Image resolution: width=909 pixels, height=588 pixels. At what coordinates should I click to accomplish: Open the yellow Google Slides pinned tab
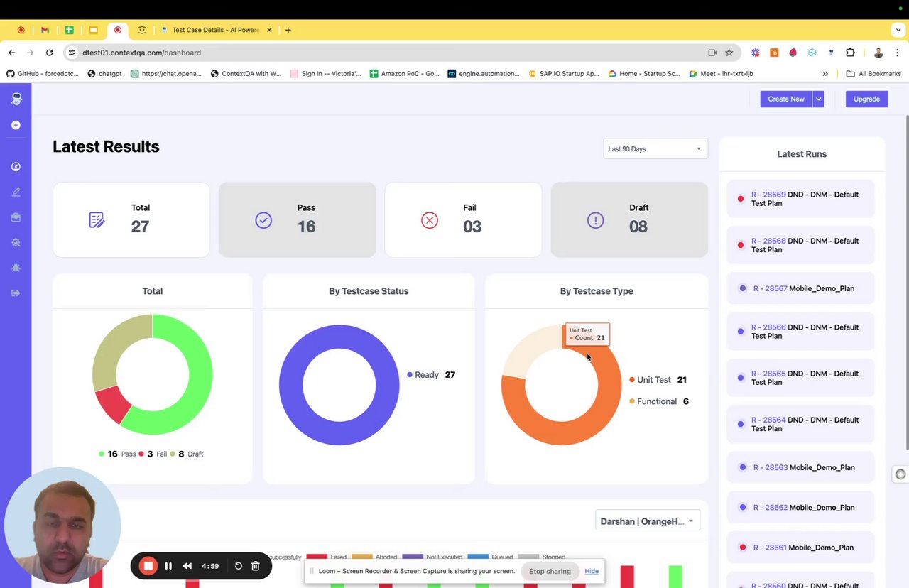pos(93,30)
